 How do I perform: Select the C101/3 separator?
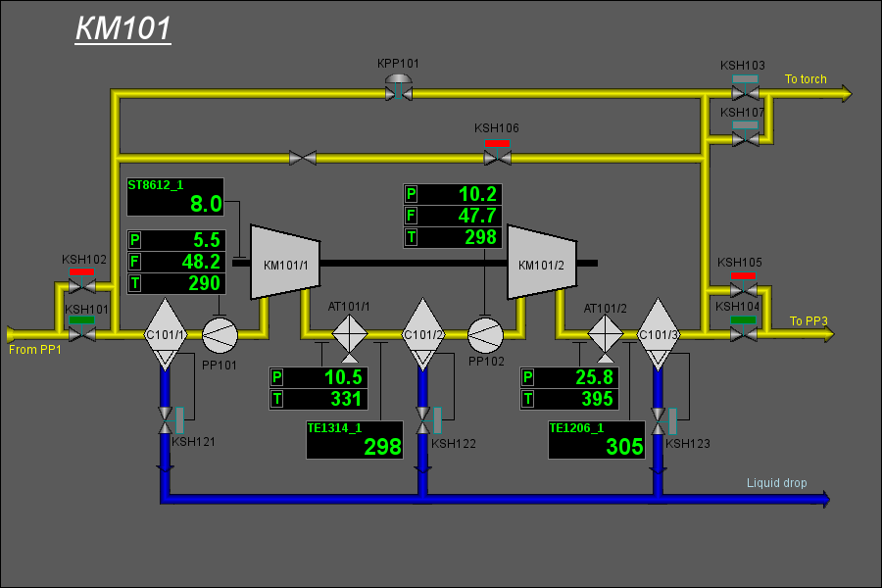click(658, 334)
